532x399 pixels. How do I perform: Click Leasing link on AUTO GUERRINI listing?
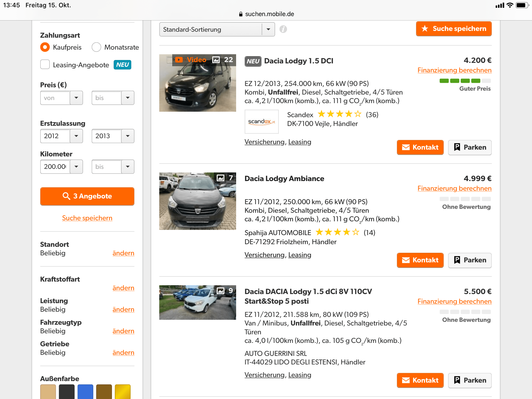click(300, 375)
